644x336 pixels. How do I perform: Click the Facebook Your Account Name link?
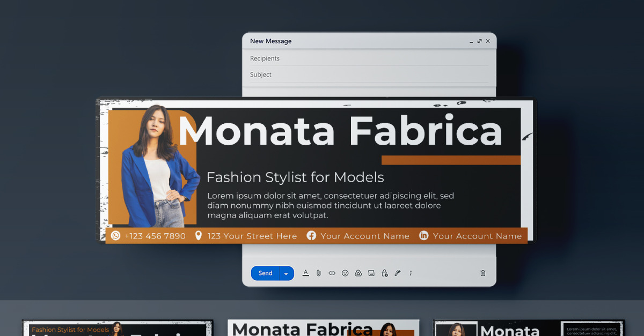364,236
